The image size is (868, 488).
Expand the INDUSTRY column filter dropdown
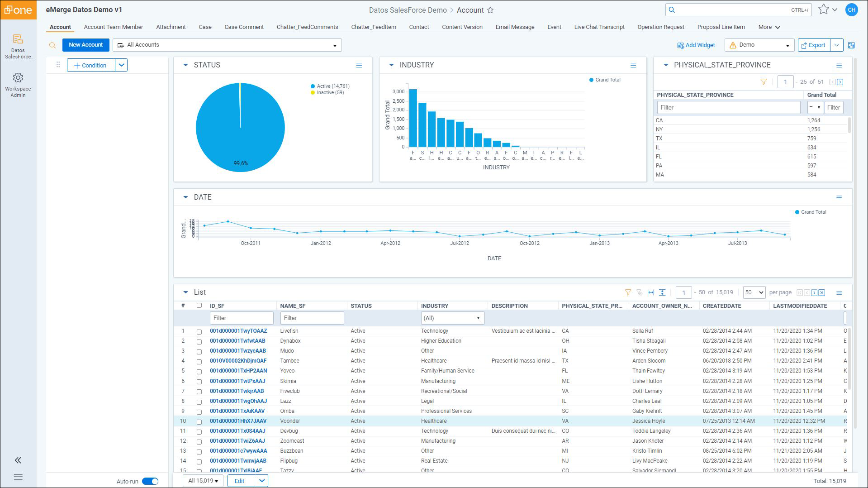pyautogui.click(x=452, y=318)
